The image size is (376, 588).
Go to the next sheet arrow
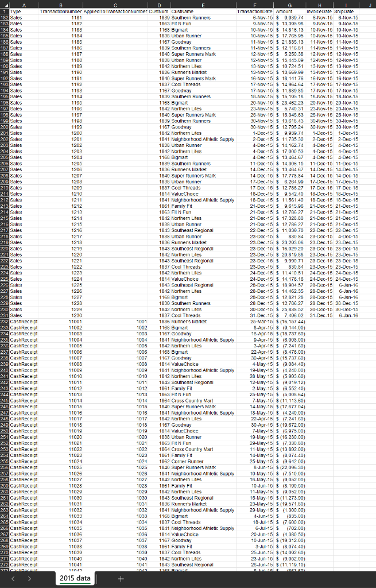tap(29, 579)
